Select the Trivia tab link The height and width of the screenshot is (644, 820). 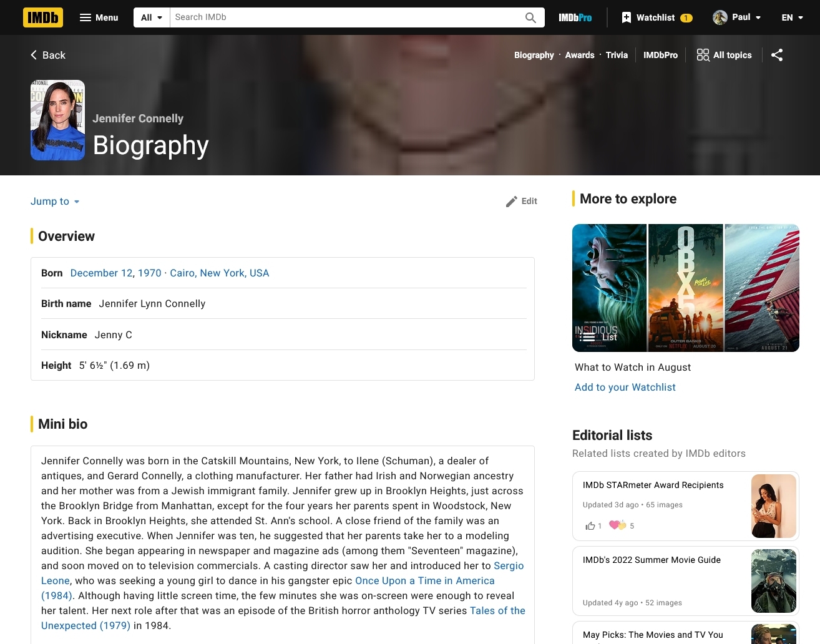point(617,55)
